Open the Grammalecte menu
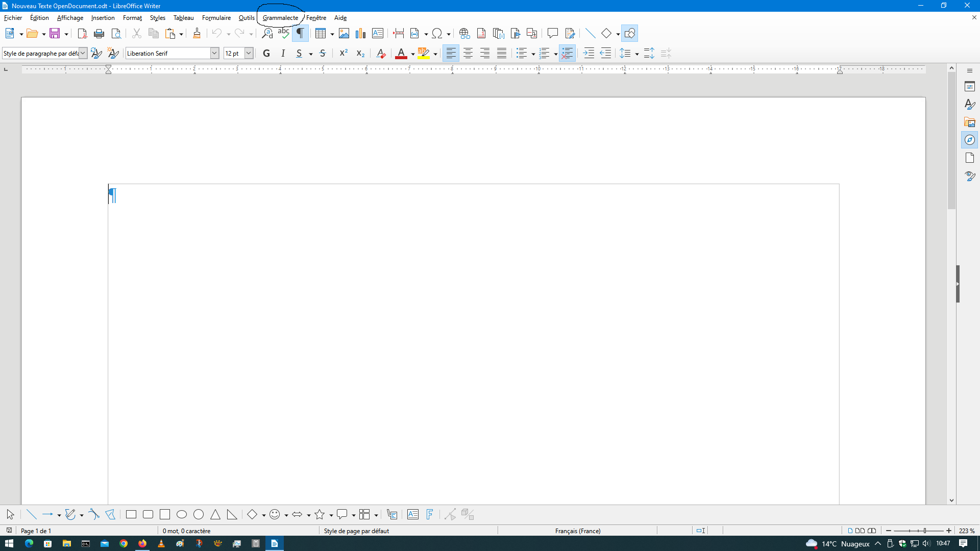This screenshot has height=551, width=980. (x=280, y=18)
